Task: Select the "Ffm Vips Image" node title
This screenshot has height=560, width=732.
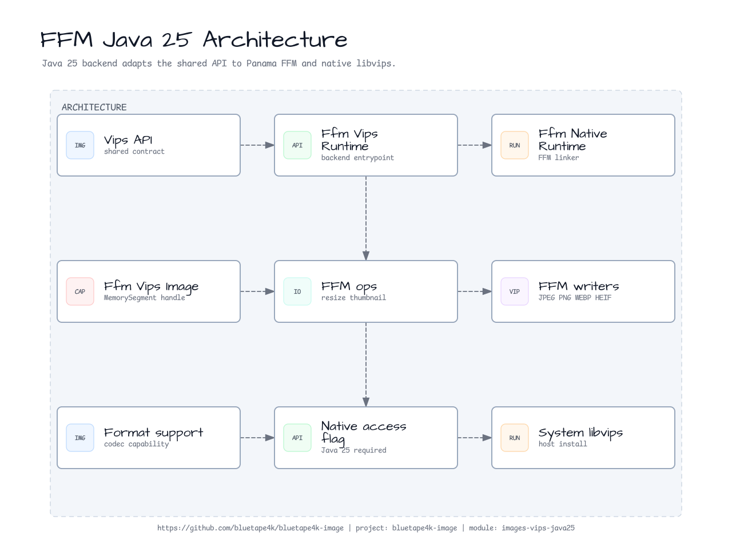Action: [x=152, y=286]
